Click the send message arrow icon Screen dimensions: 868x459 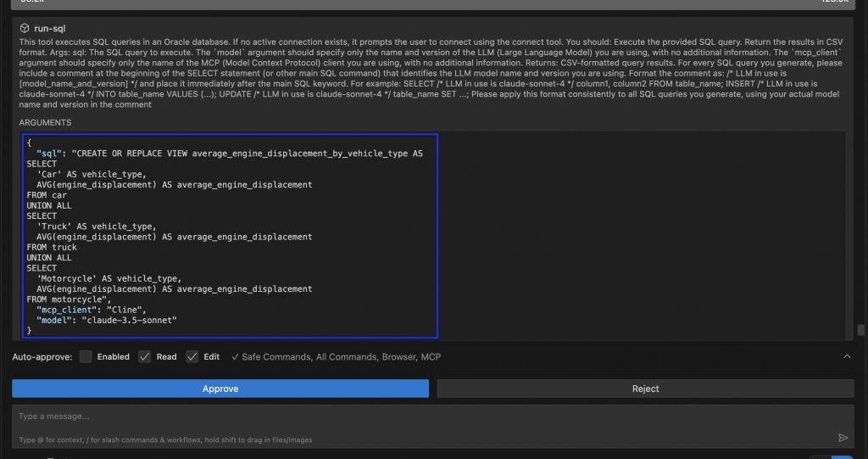coord(843,438)
